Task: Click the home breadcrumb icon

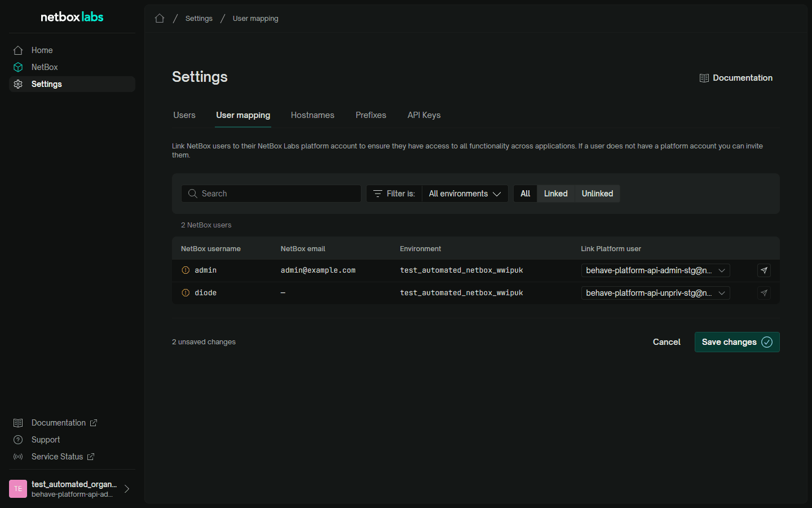Action: (160, 19)
